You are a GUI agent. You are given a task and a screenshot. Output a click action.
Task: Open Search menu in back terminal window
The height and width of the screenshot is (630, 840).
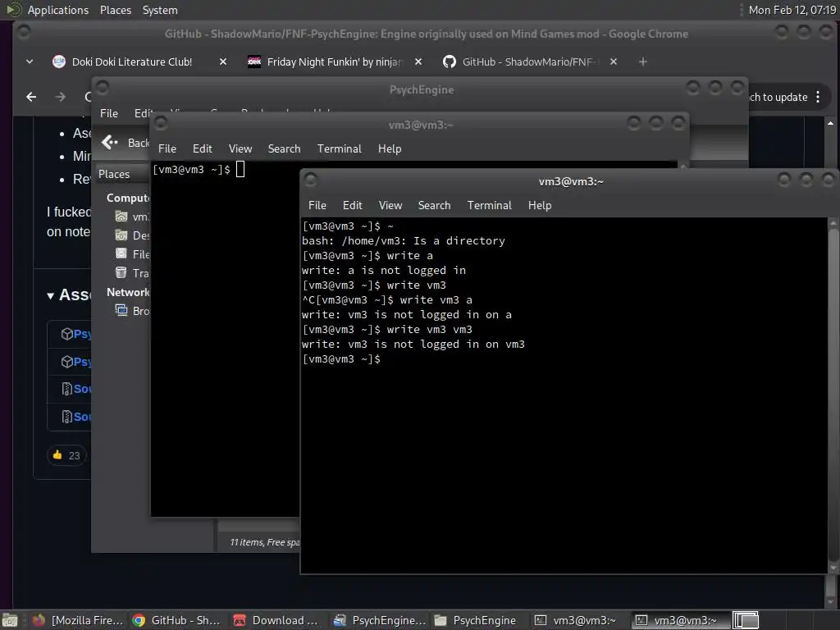point(284,149)
